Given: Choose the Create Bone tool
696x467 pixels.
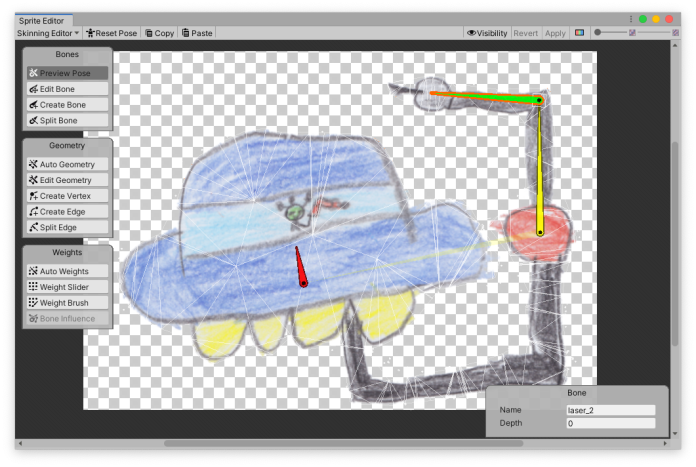Looking at the screenshot, I should pyautogui.click(x=66, y=105).
